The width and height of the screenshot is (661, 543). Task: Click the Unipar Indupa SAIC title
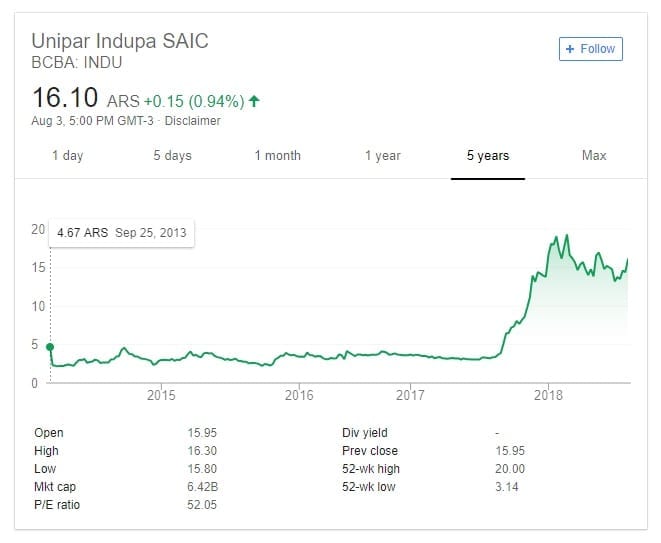point(120,41)
